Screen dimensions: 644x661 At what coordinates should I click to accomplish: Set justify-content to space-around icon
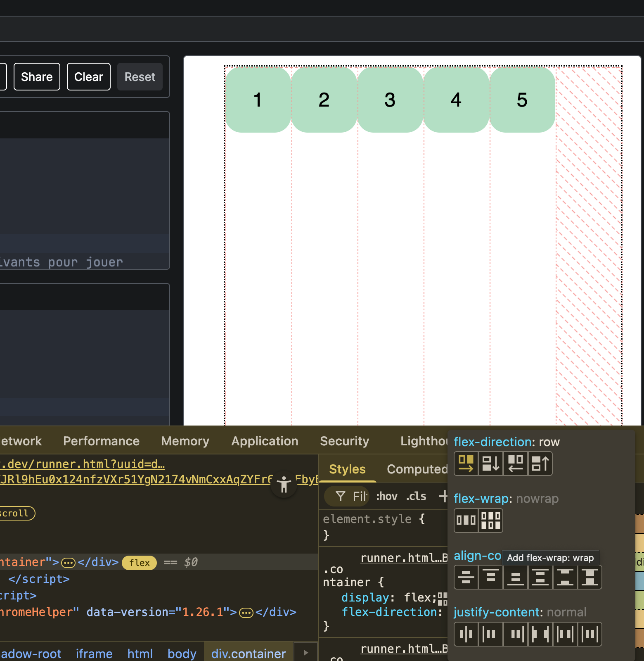pos(565,634)
